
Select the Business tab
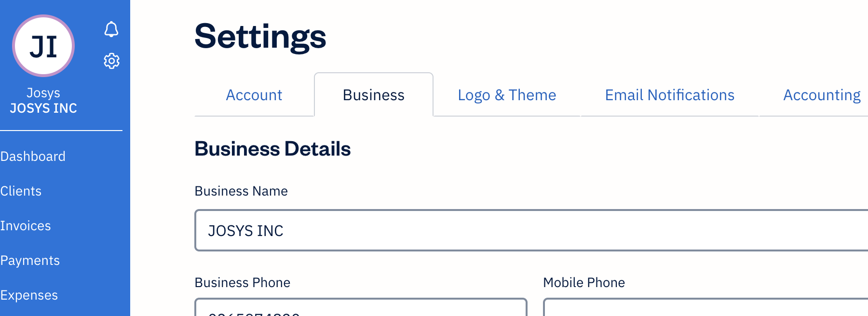[x=374, y=95]
